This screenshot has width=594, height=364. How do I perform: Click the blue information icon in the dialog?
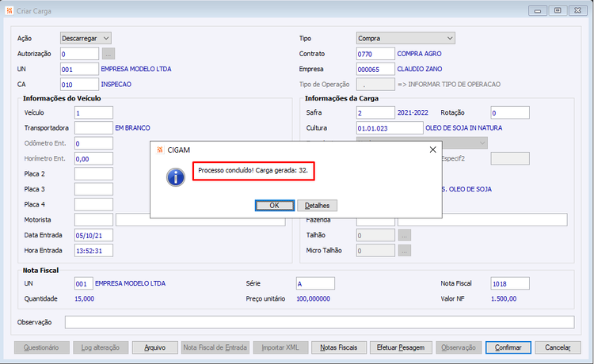click(175, 177)
